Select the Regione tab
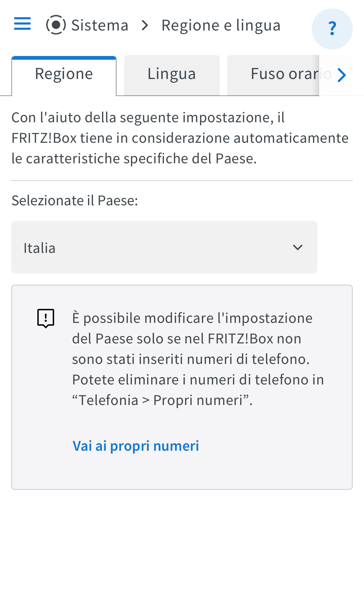Image resolution: width=364 pixels, height=605 pixels. 64,75
